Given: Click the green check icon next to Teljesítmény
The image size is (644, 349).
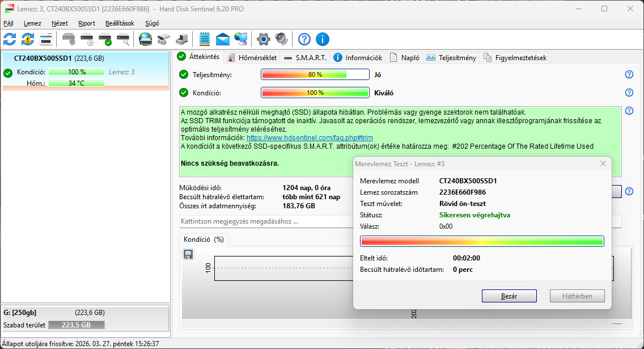Looking at the screenshot, I should [x=184, y=74].
